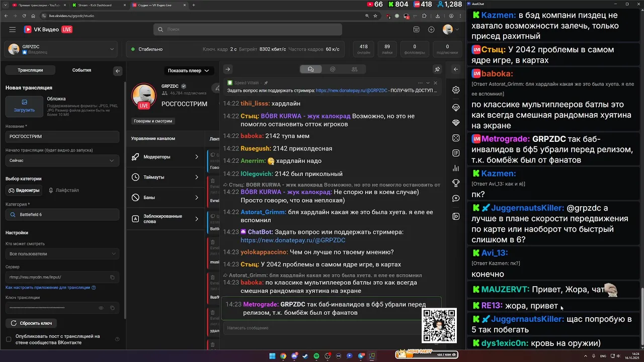This screenshot has height=362, width=644.
Task: Open Steam from the taskbar
Action: tap(305, 356)
